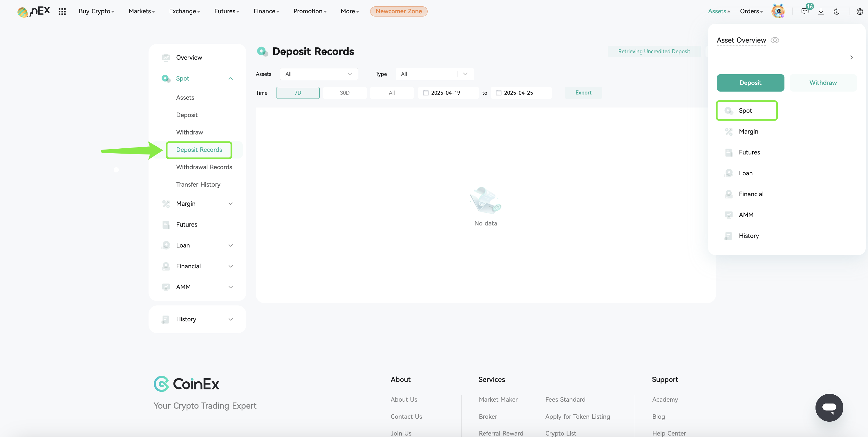Open the Buy Crypto menu
Viewport: 868px width, 437px height.
point(96,12)
